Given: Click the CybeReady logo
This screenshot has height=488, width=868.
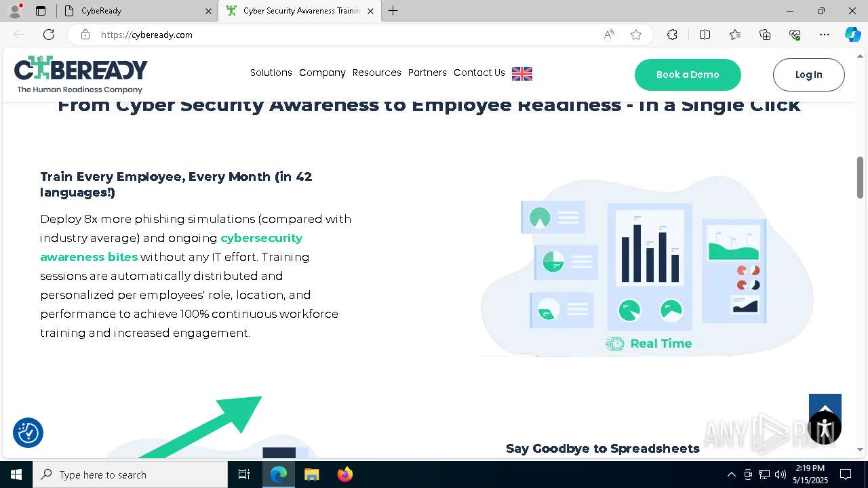Looking at the screenshot, I should [x=81, y=75].
